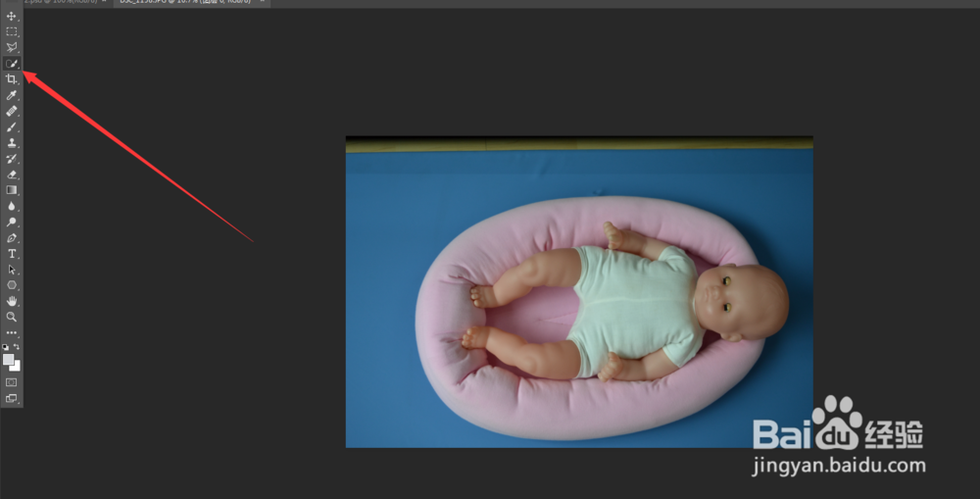Swap foreground and background colors
This screenshot has width=980, height=499.
[x=17, y=347]
